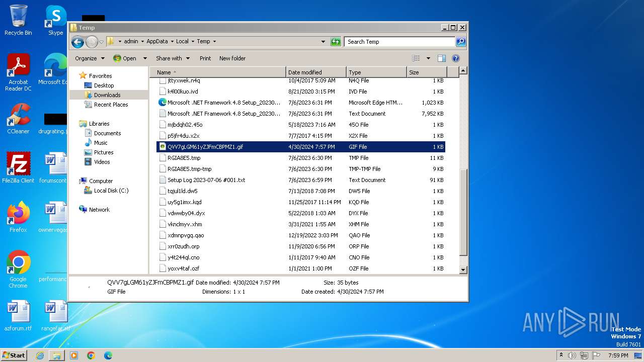Launch Internet Explorer from taskbar
The image size is (644, 362).
point(40,355)
